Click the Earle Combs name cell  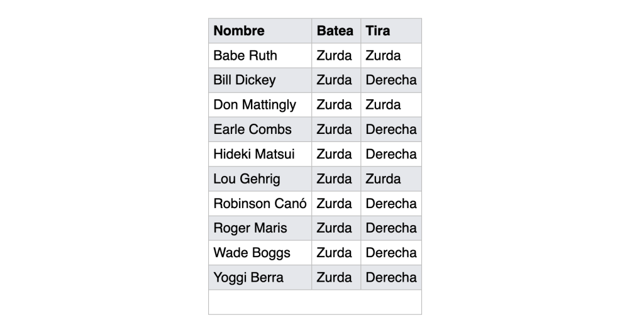(253, 129)
